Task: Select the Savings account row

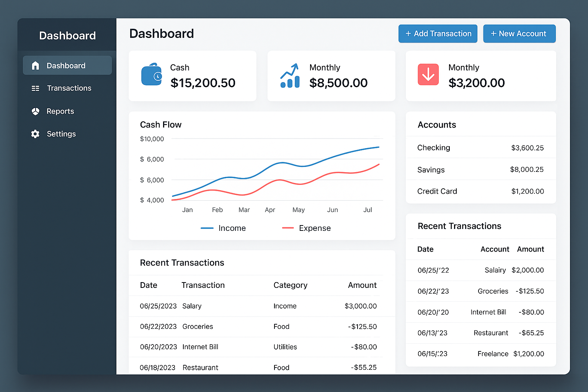Action: pos(481,170)
